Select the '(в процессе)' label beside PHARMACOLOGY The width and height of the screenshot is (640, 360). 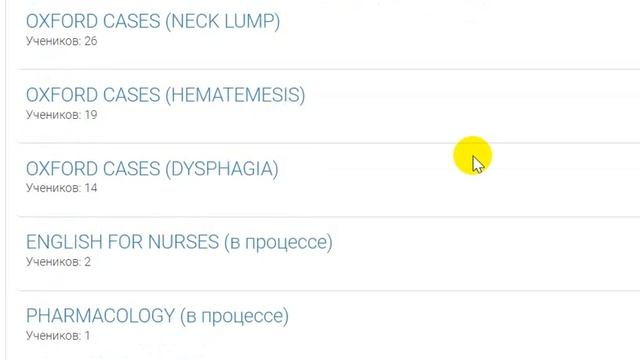234,316
